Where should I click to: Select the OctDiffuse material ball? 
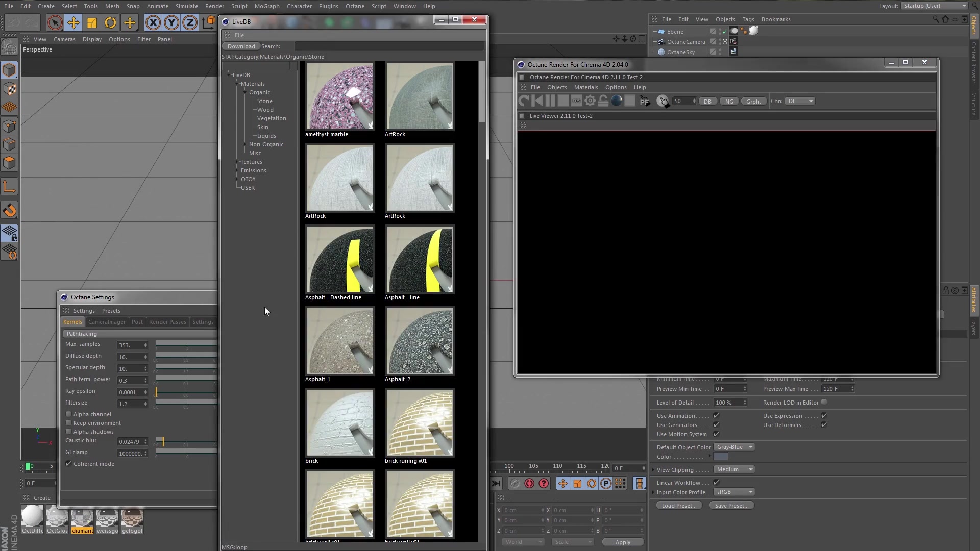point(32,517)
